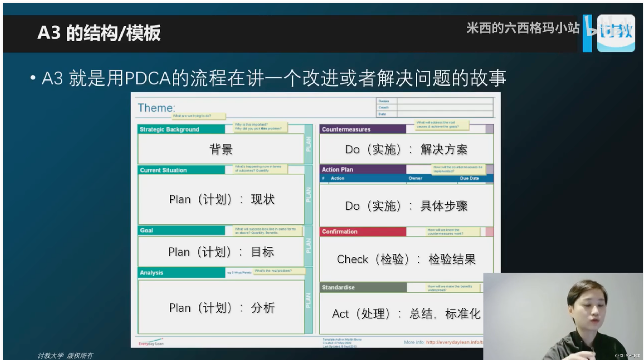Click the Date input field
This screenshot has width=644, height=360.
click(x=445, y=114)
